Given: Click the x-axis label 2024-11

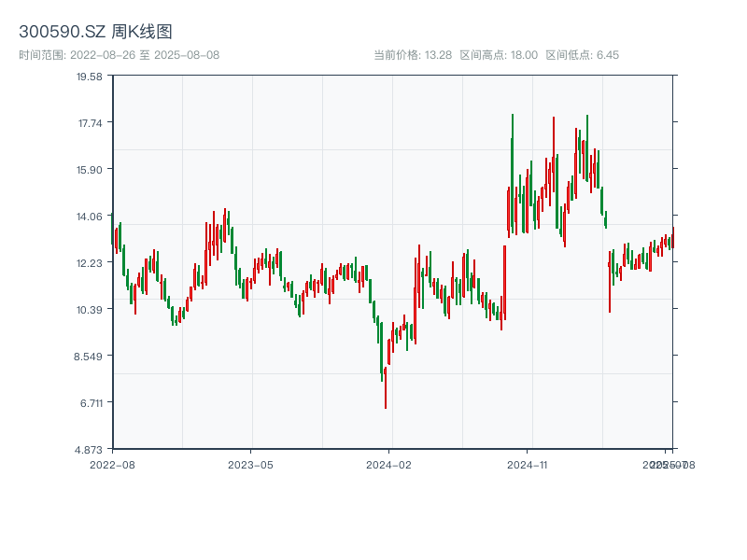Looking at the screenshot, I should (x=527, y=465).
